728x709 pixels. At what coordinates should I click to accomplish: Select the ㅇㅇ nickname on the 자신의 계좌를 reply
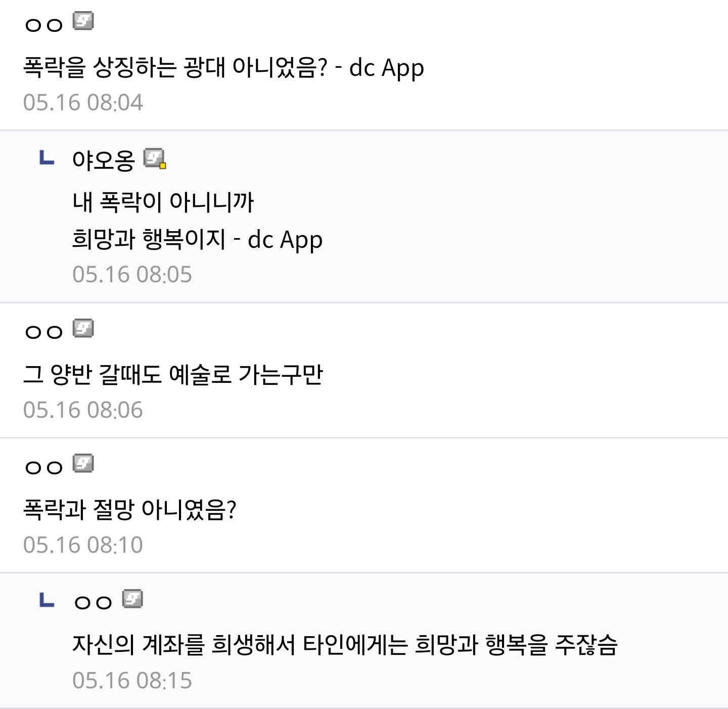coord(93,602)
